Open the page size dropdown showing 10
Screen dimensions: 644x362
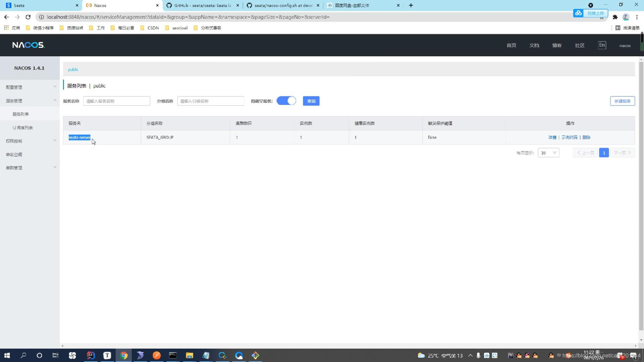tap(548, 153)
